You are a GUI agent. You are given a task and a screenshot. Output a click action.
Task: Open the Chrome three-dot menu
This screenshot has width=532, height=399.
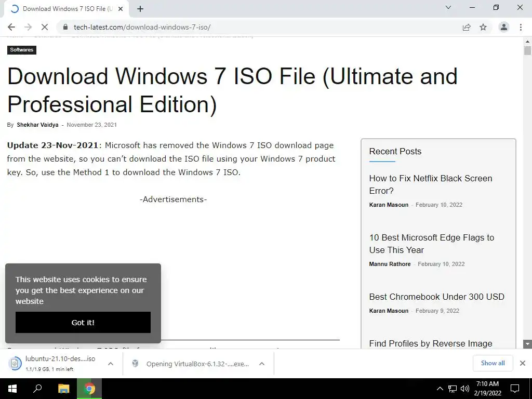point(521,27)
